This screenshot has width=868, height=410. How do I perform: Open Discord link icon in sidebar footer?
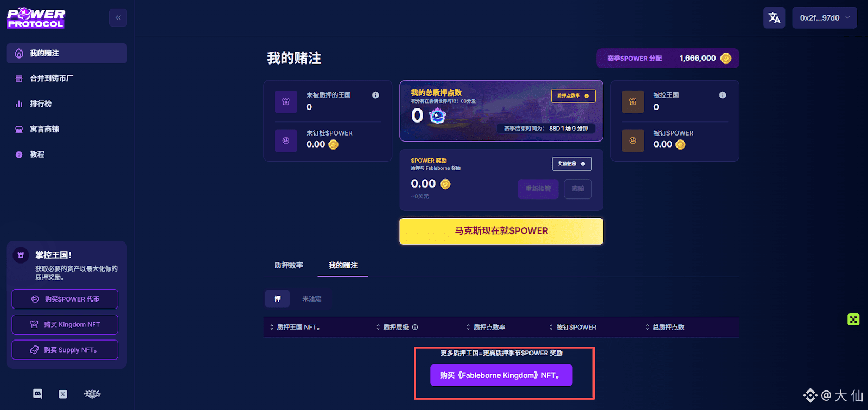point(37,394)
